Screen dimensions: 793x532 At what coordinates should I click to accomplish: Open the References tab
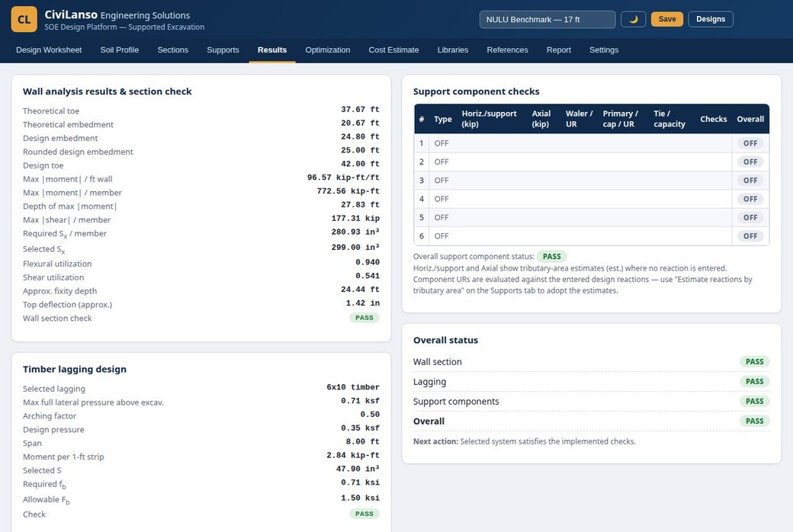point(507,50)
